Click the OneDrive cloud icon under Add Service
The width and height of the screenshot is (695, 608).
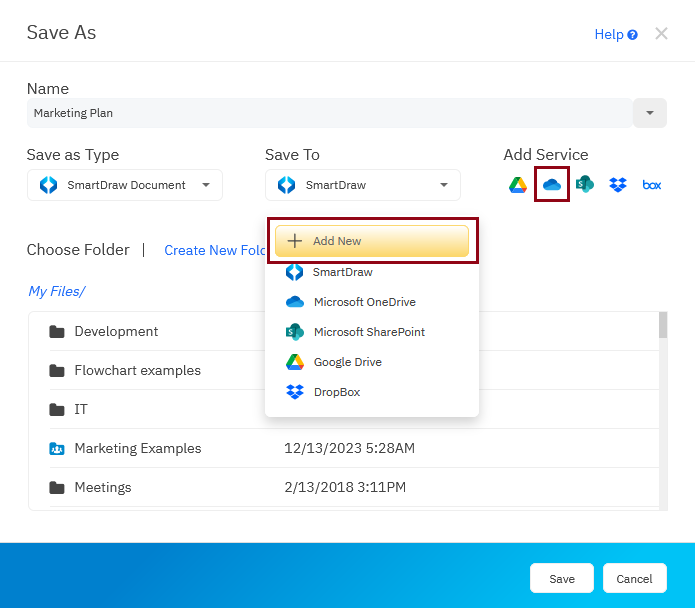point(551,185)
